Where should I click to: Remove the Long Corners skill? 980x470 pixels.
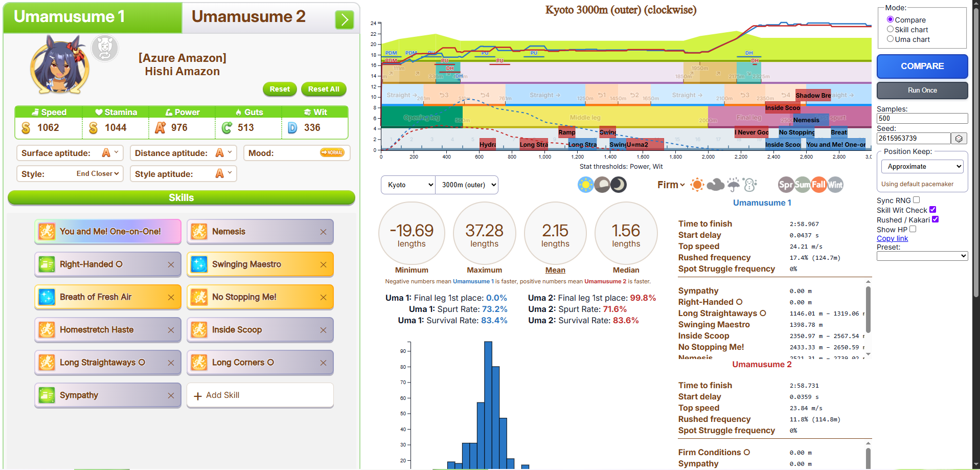coord(323,363)
